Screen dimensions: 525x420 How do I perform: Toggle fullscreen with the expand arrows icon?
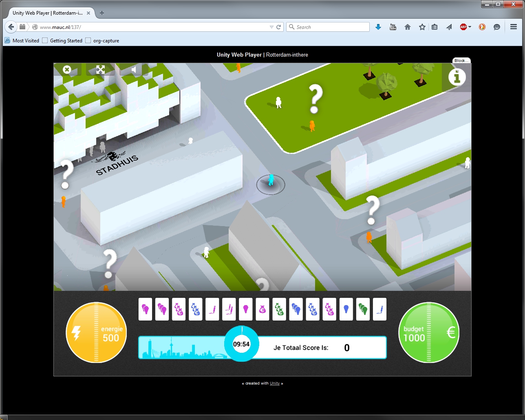100,70
